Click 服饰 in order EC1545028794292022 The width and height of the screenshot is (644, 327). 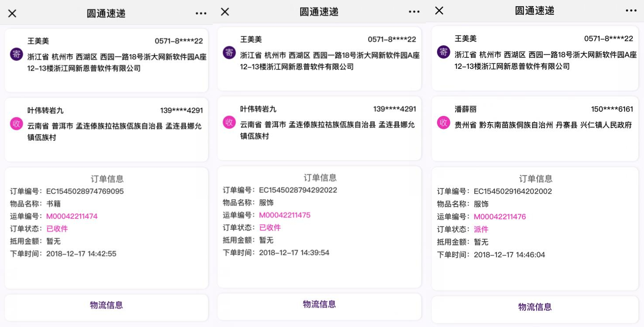coord(266,203)
